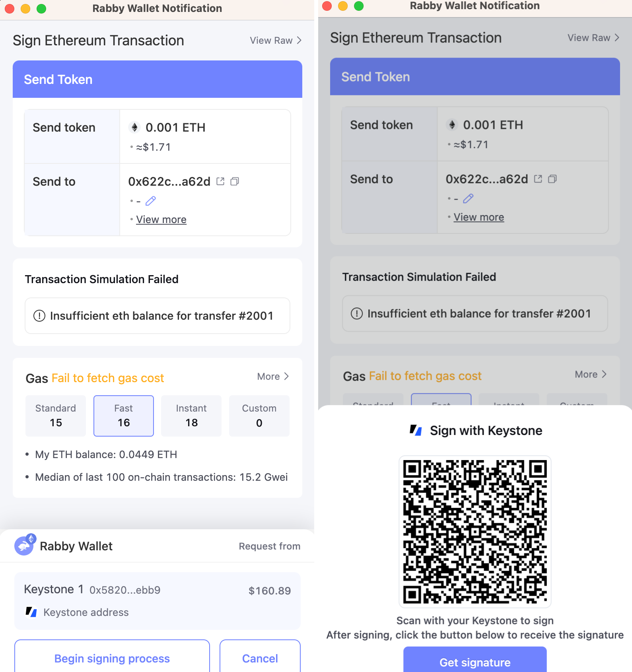Click the copy address icon in left window
The height and width of the screenshot is (672, 632).
[235, 181]
